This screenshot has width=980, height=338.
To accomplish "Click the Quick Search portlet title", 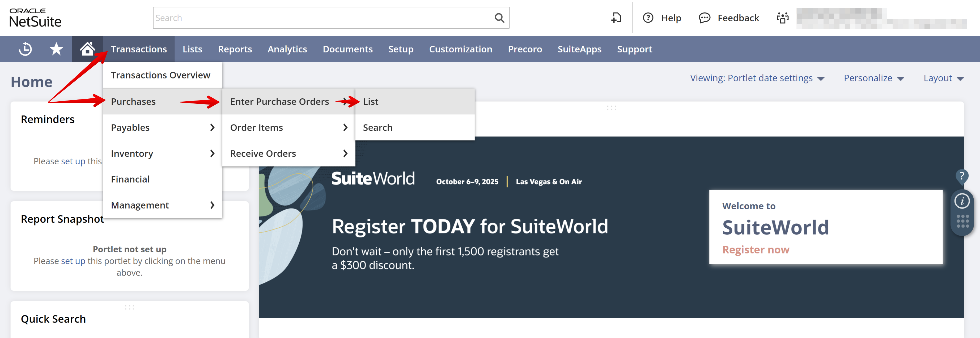I will [53, 319].
